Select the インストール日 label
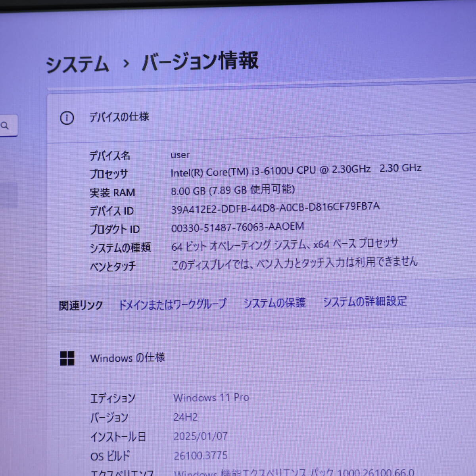 118,437
